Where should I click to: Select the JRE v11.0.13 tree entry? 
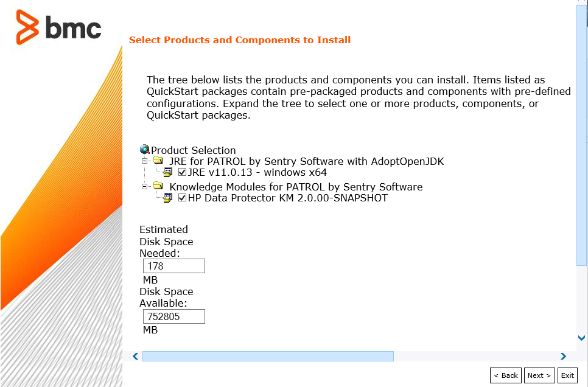pyautogui.click(x=256, y=172)
